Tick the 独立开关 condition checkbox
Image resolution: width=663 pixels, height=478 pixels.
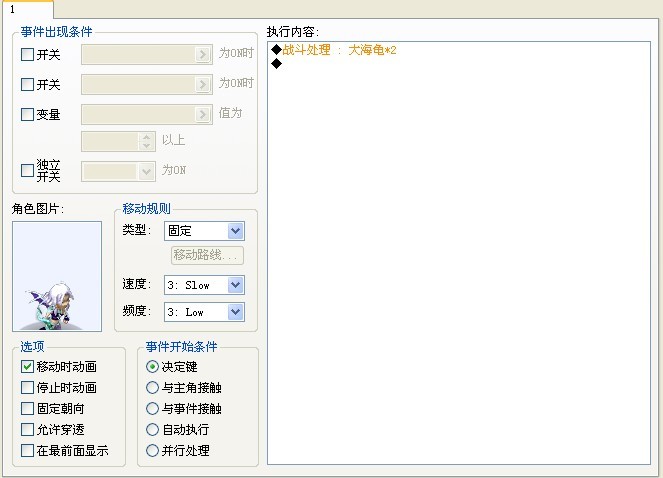click(x=27, y=170)
